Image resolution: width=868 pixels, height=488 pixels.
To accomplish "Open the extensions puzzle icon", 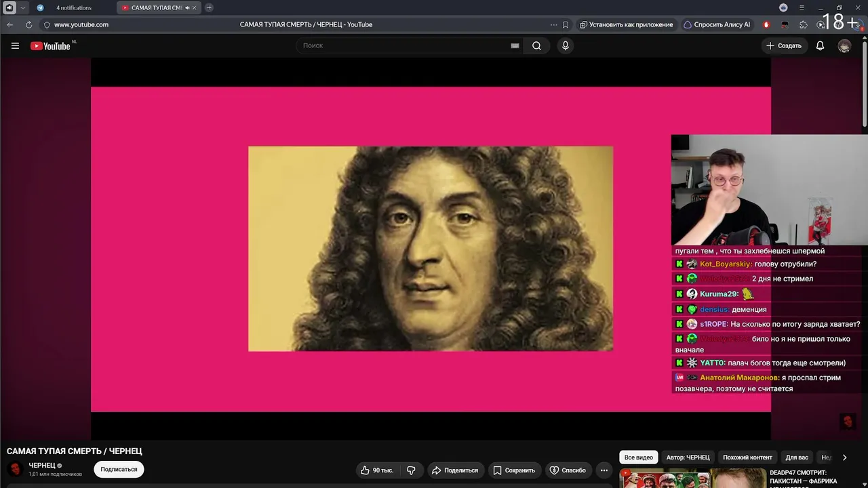I will coord(804,24).
